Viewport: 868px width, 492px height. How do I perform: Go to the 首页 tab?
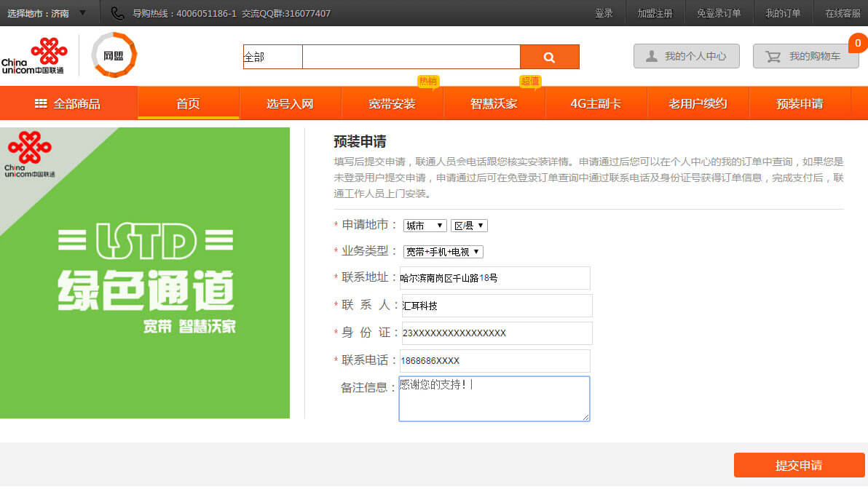188,103
